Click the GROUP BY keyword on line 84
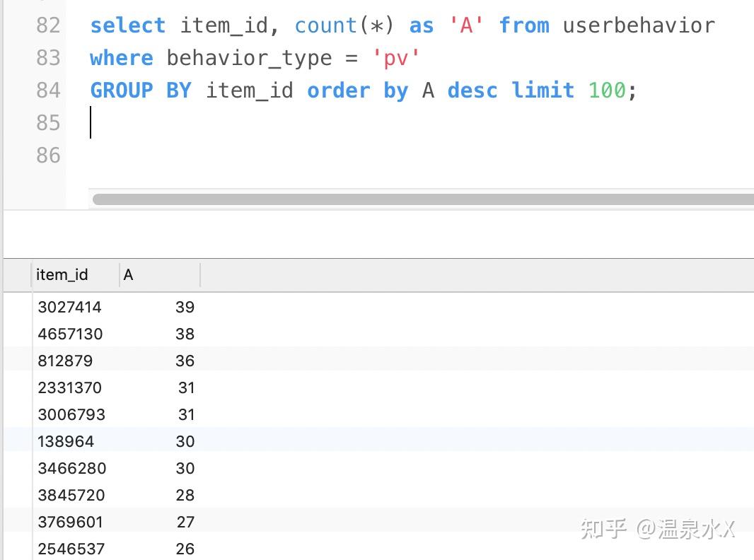 (141, 91)
